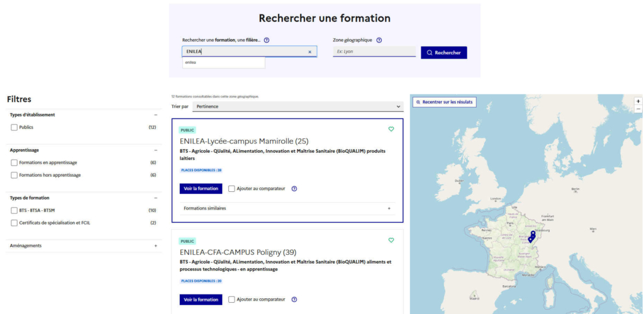
Task: Collapse the 'Types d'établissement' filter section
Action: click(156, 115)
